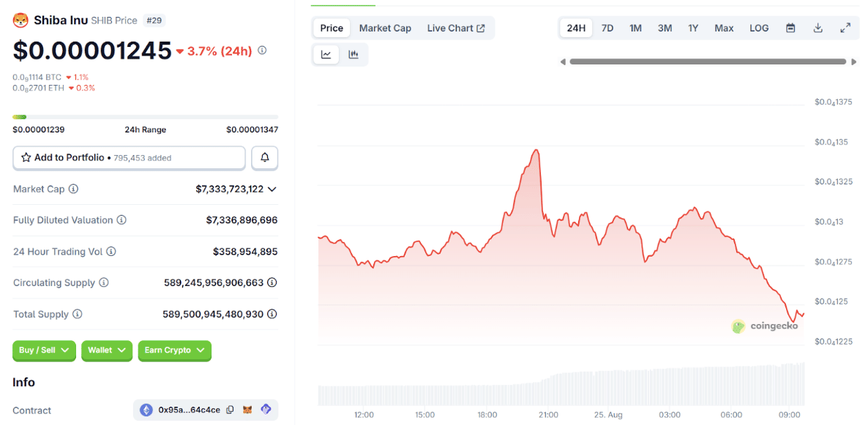Download the chart data
The width and height of the screenshot is (868, 436).
[x=818, y=29]
